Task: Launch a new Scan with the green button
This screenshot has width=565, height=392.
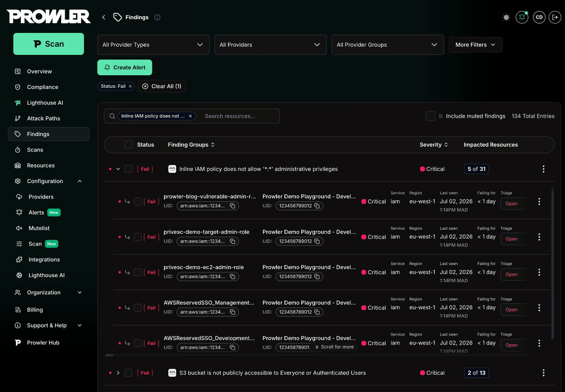Action: point(49,44)
